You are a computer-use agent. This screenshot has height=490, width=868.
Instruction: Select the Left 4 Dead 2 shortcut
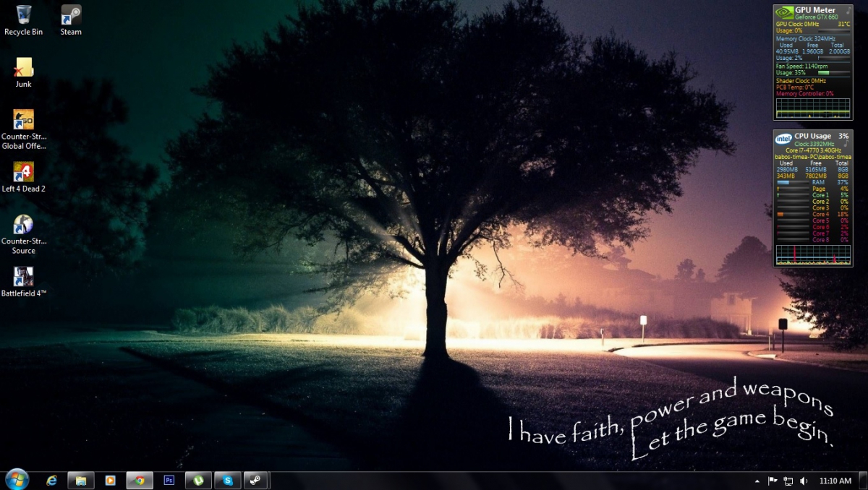pyautogui.click(x=23, y=177)
